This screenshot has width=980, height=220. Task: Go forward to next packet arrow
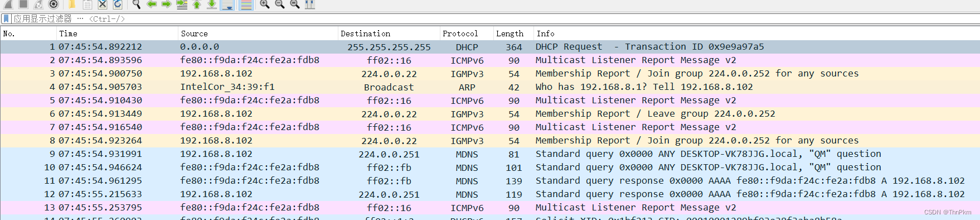pos(166,4)
